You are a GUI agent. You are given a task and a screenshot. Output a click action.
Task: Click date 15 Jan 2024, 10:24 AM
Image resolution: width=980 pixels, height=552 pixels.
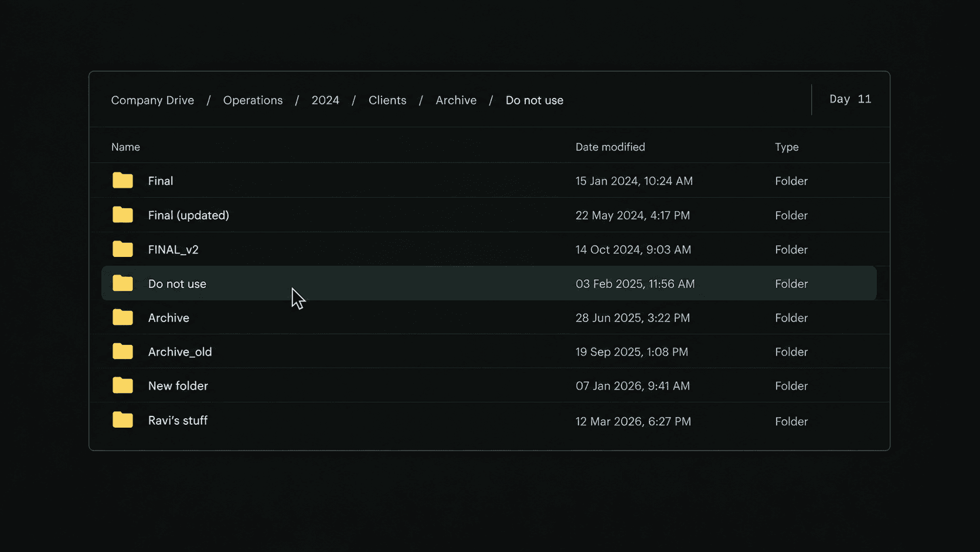coord(634,181)
